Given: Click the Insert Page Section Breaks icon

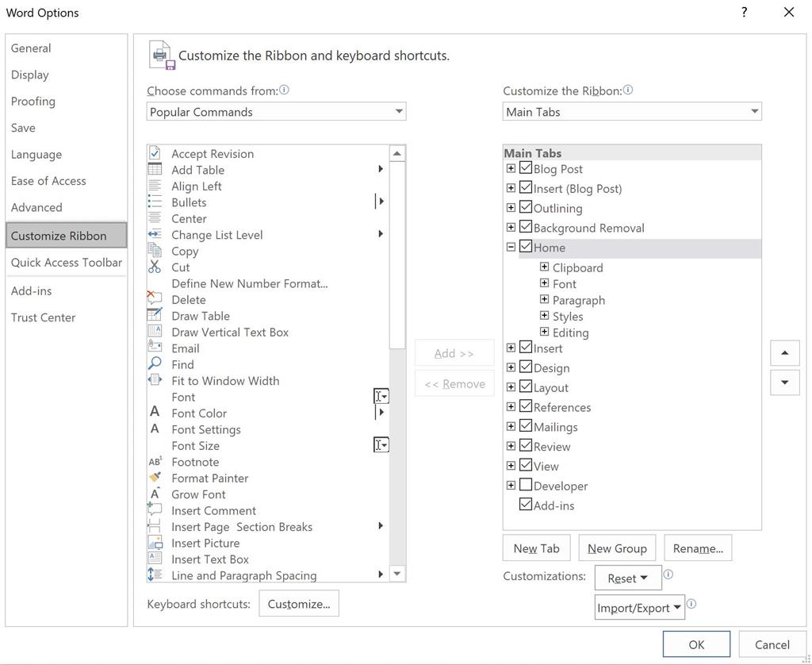Looking at the screenshot, I should click(155, 526).
